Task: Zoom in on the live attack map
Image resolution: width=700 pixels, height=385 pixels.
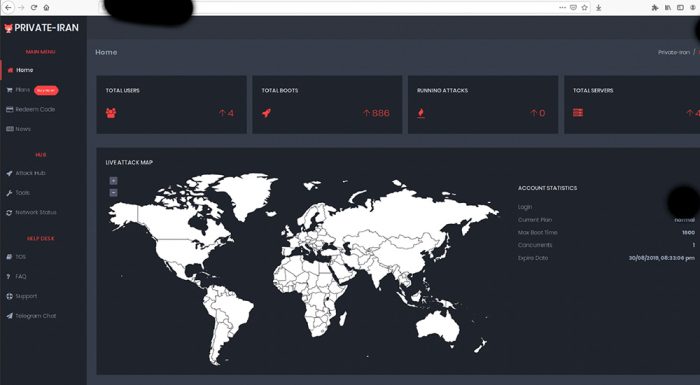Action: pos(113,181)
